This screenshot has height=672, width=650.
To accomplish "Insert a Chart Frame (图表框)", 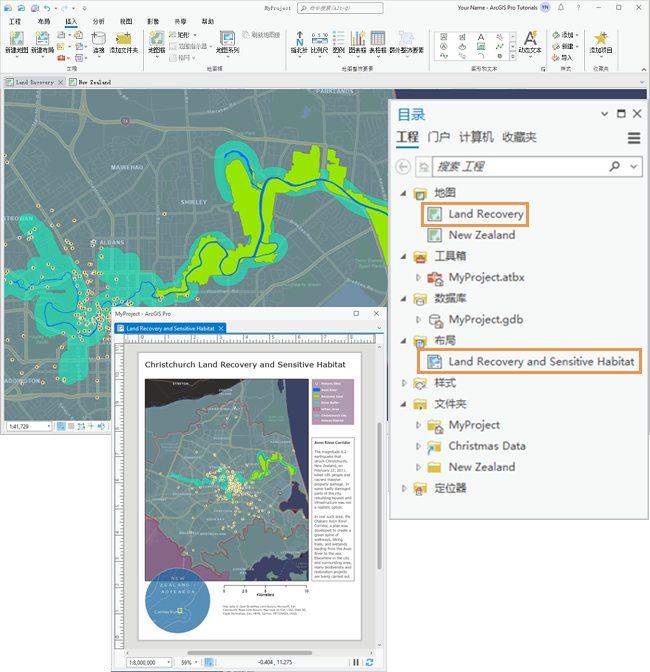I will [x=357, y=39].
